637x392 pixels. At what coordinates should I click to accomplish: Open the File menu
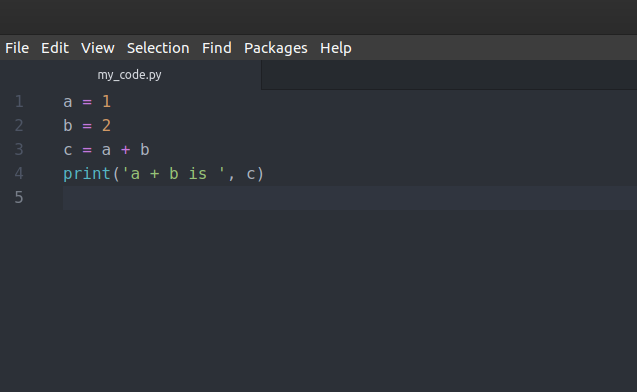[x=17, y=48]
